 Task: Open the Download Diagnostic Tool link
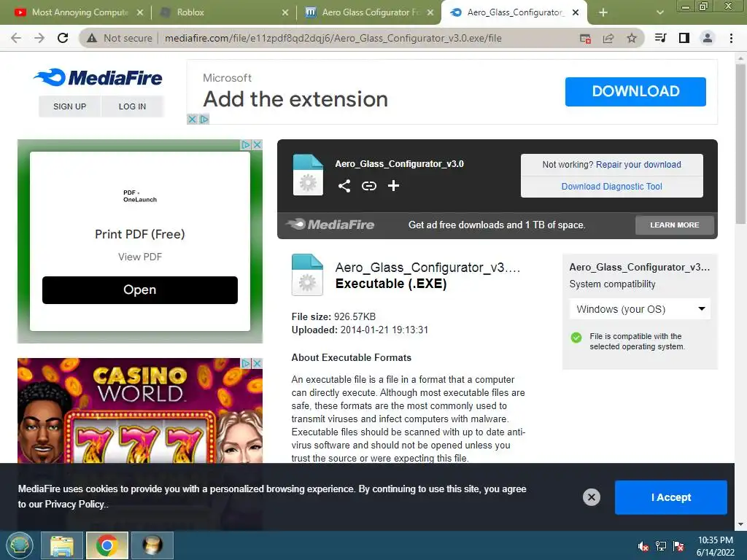tap(612, 187)
